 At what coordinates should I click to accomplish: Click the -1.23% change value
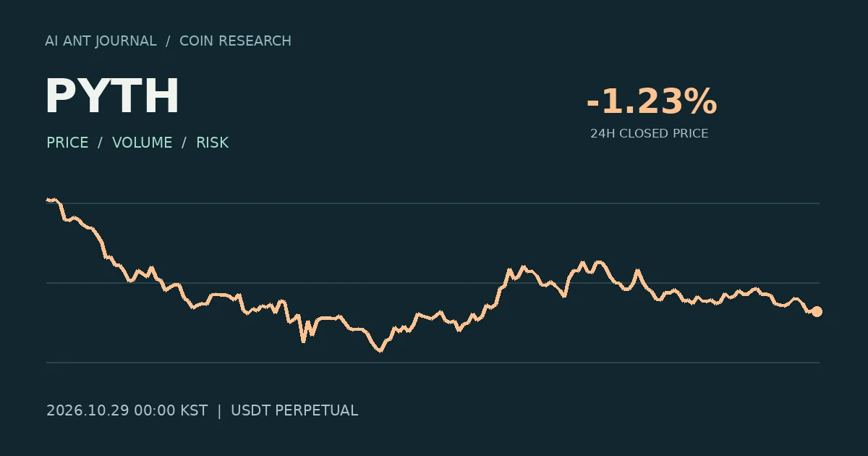(x=651, y=101)
